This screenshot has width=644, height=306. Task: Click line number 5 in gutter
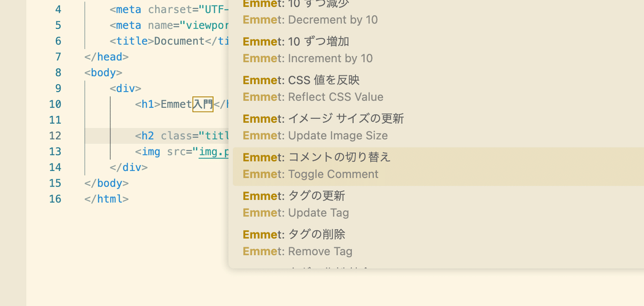point(58,25)
